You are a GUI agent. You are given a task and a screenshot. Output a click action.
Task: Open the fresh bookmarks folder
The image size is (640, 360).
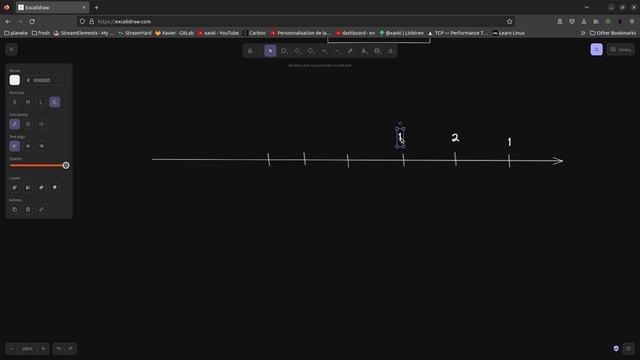coord(40,33)
